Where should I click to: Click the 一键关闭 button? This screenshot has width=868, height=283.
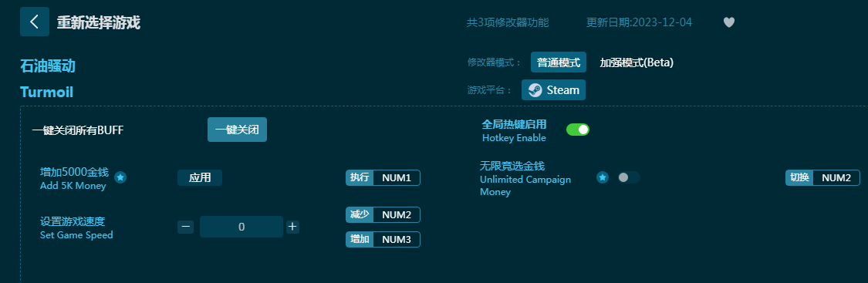click(x=237, y=130)
